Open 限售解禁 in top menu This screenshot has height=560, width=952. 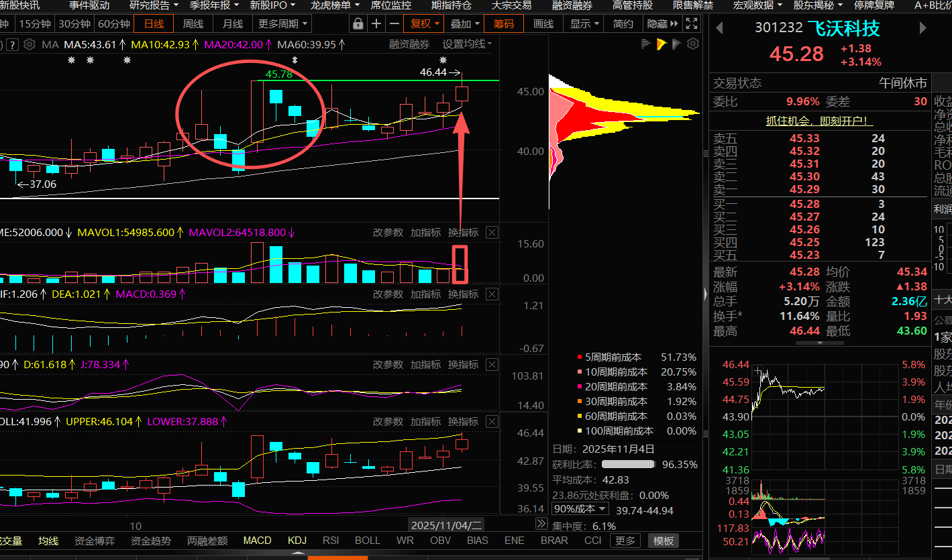(x=693, y=5)
